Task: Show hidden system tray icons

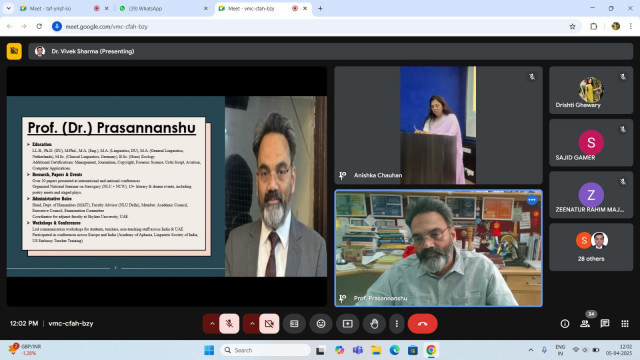Action: [531, 350]
